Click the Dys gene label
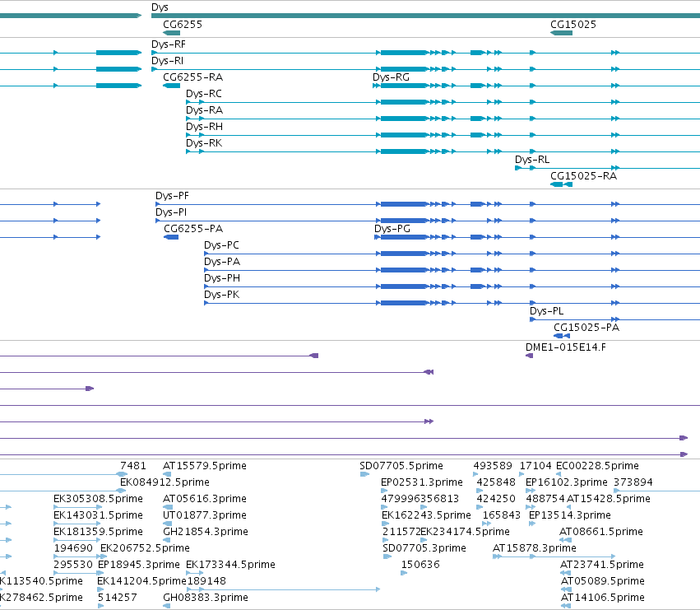 [160, 7]
